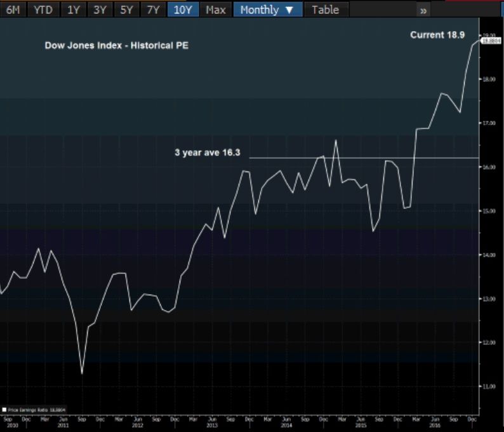504x432 pixels.
Task: Click the Price Earnings Ratio legend swatch
Action: point(4,410)
